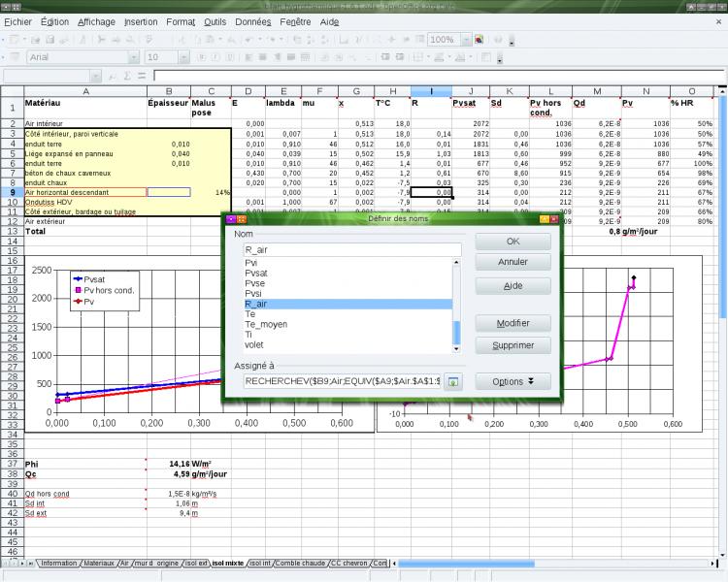
Task: Click the horizontal sheet scrollbar
Action: point(466,564)
